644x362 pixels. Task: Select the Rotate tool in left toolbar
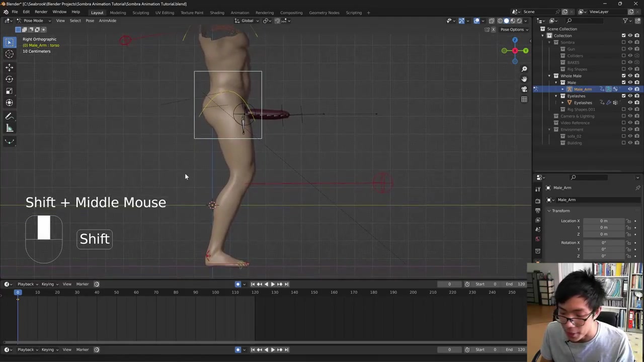click(x=9, y=79)
